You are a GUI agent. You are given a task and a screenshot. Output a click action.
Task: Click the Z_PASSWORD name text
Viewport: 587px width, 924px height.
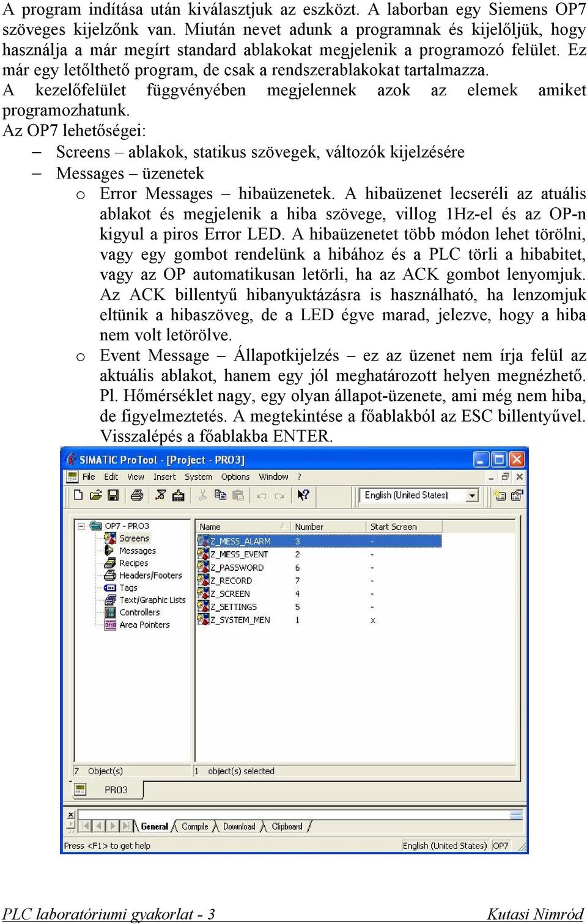point(237,568)
